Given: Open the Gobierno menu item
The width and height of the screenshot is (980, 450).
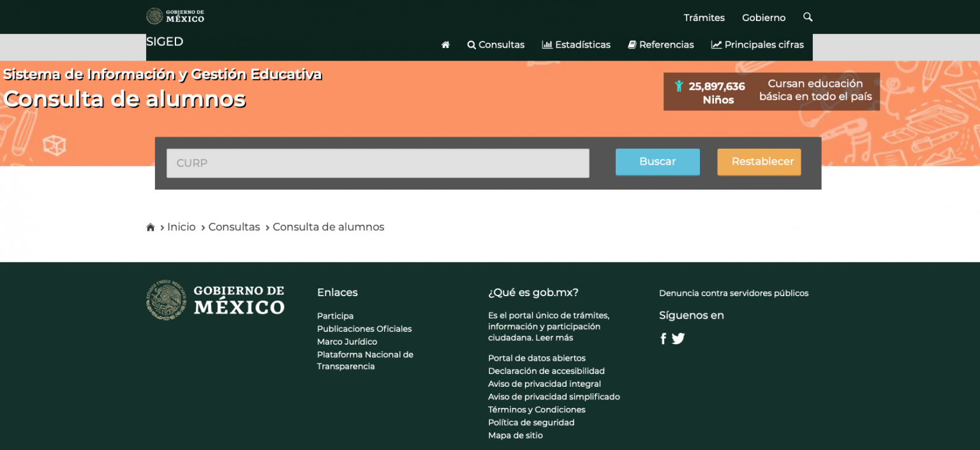Looking at the screenshot, I should 763,17.
